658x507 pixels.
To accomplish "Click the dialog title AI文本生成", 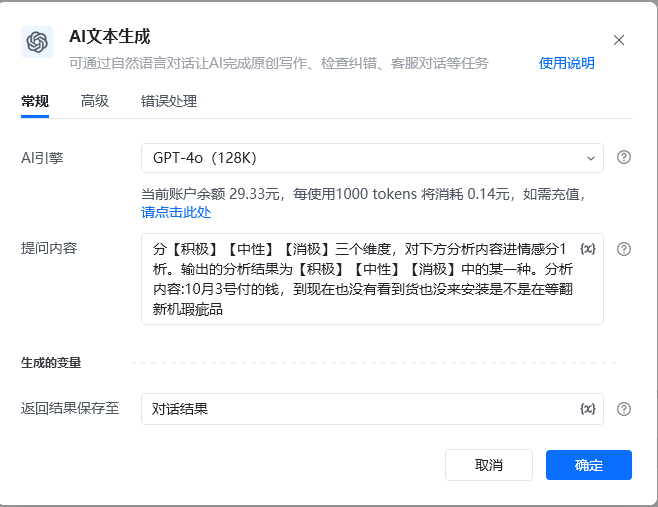I will click(x=110, y=37).
